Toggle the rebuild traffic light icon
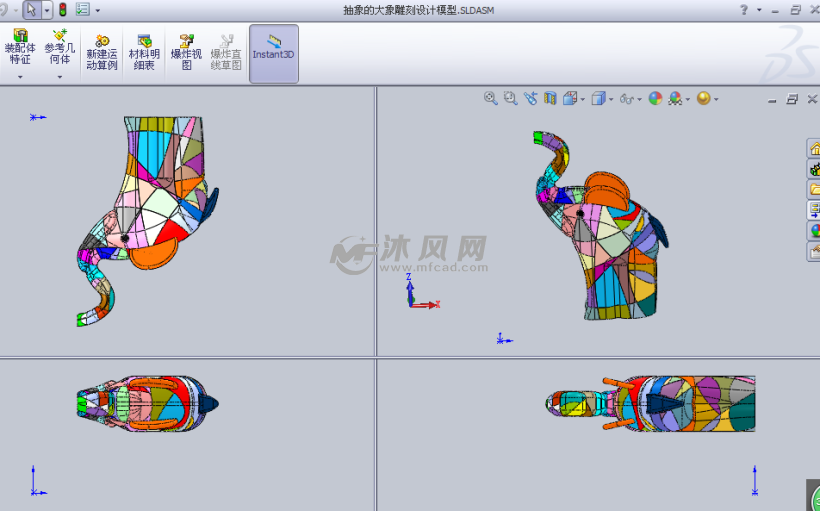Screen dimensions: 820x511 [x=63, y=9]
